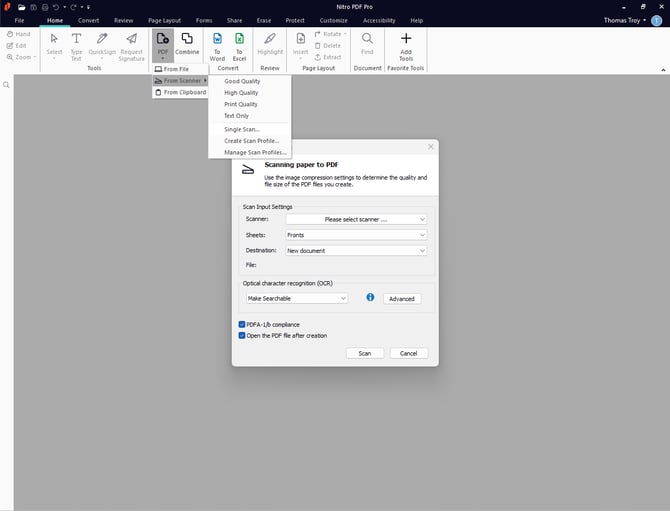Open the QuickSign tool

[x=102, y=39]
